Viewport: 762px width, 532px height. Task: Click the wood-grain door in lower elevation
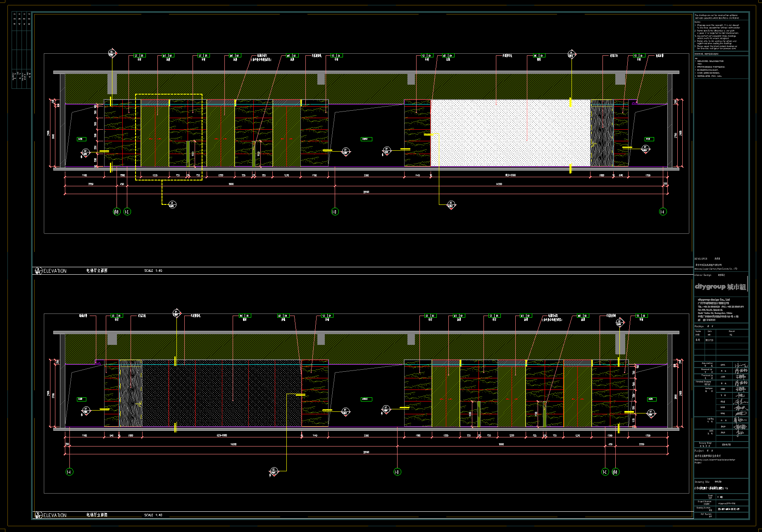tap(131, 394)
